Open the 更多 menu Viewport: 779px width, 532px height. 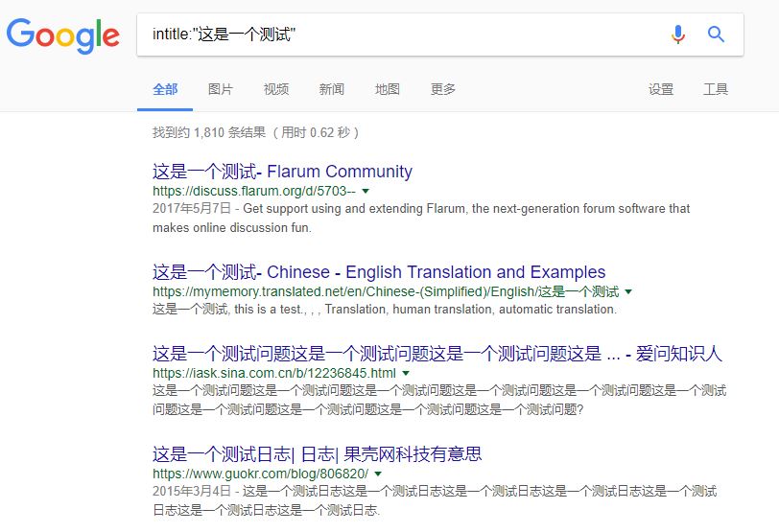[x=443, y=89]
